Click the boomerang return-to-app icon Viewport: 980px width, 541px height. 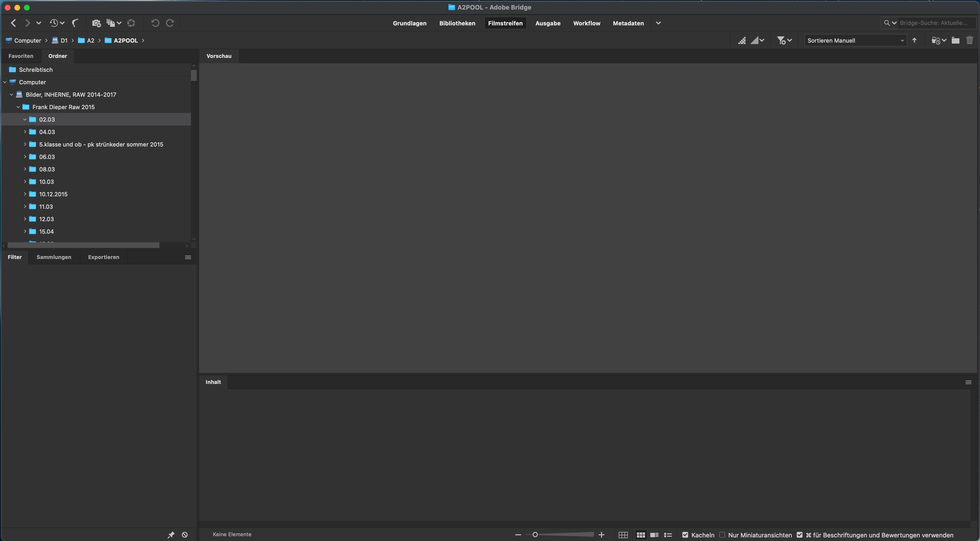click(x=75, y=23)
